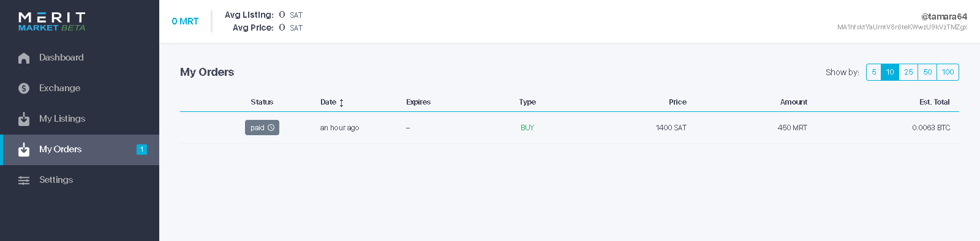Click the clock icon in paid badge

271,128
